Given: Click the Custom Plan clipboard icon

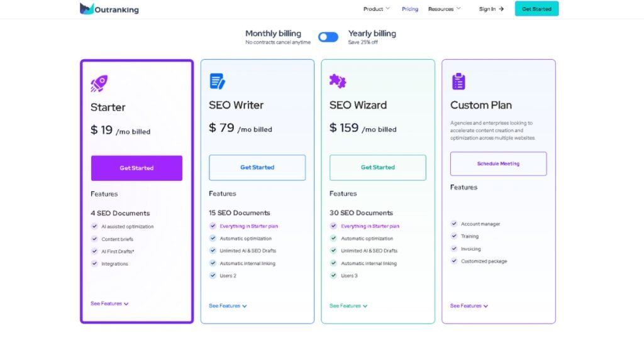Looking at the screenshot, I should pyautogui.click(x=458, y=81).
